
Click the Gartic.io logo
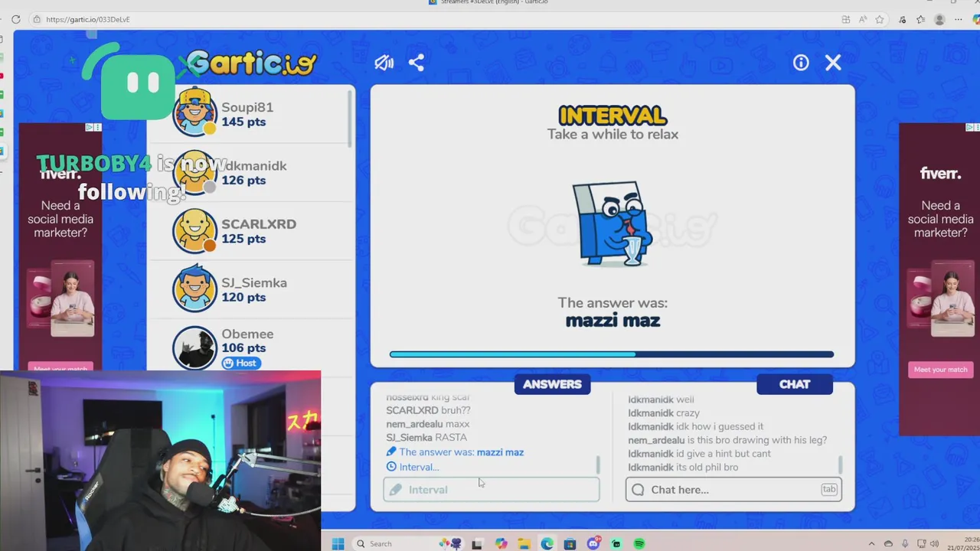point(251,63)
